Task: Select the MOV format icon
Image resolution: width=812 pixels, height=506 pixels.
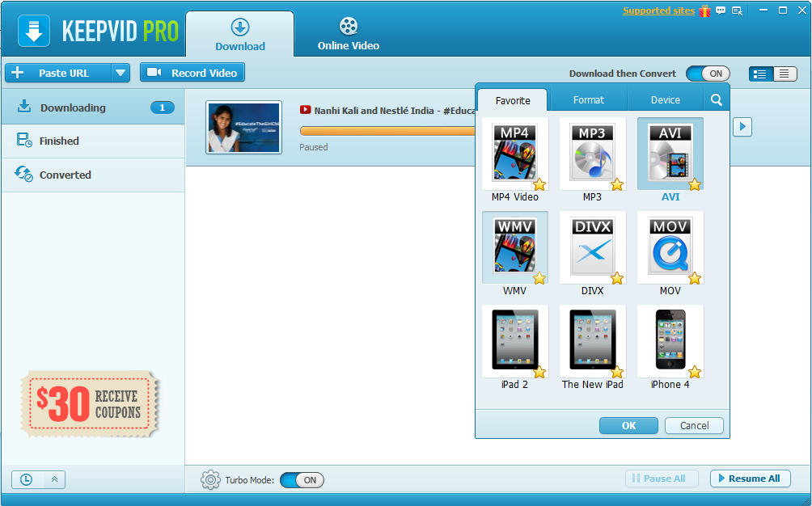Action: pyautogui.click(x=670, y=247)
